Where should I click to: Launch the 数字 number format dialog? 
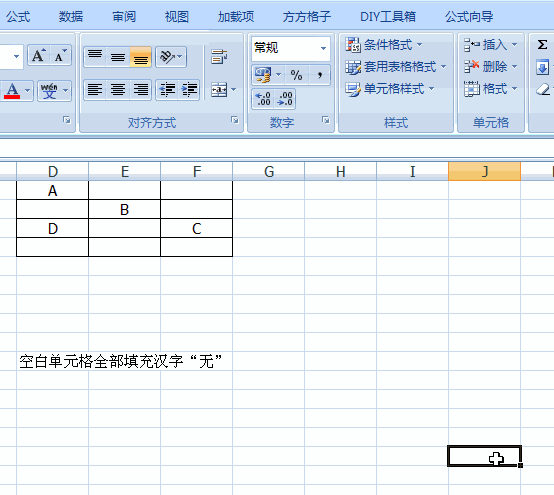(326, 120)
